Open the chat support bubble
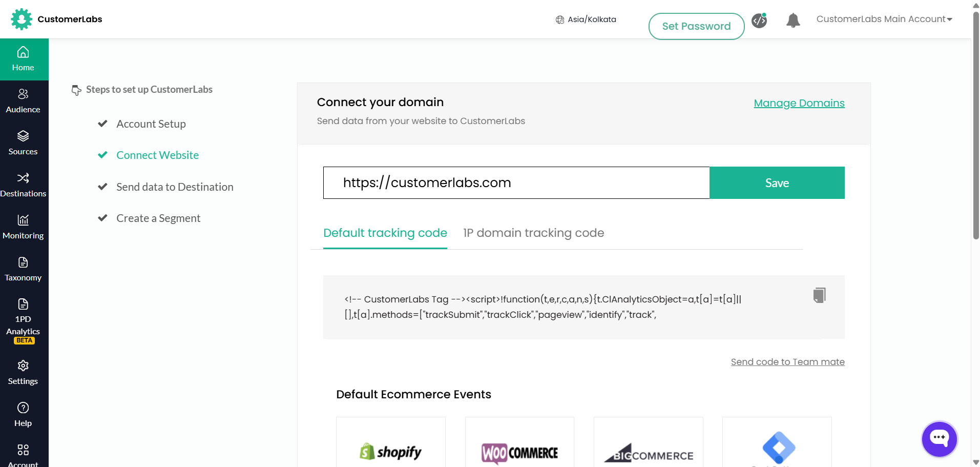Viewport: 980px width, 467px height. tap(939, 439)
